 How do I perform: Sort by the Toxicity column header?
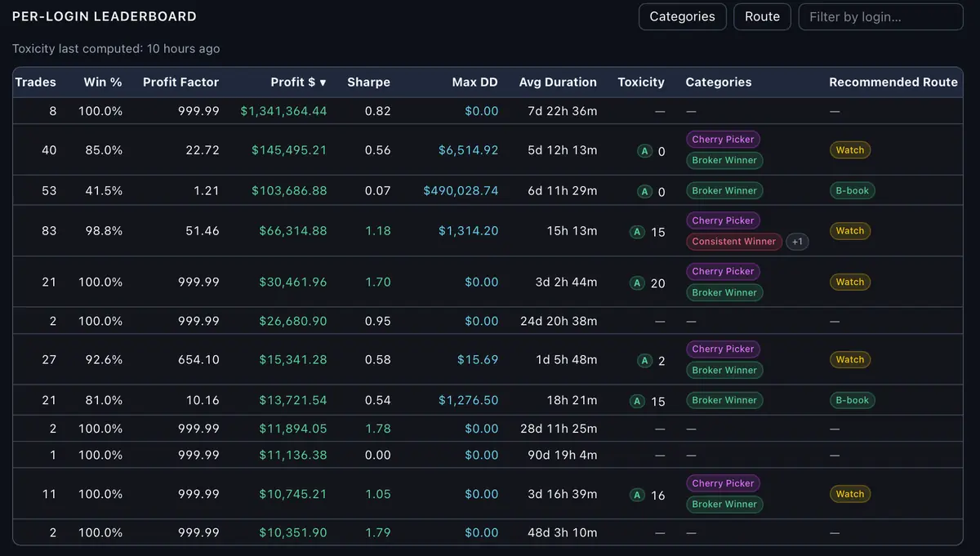[641, 82]
